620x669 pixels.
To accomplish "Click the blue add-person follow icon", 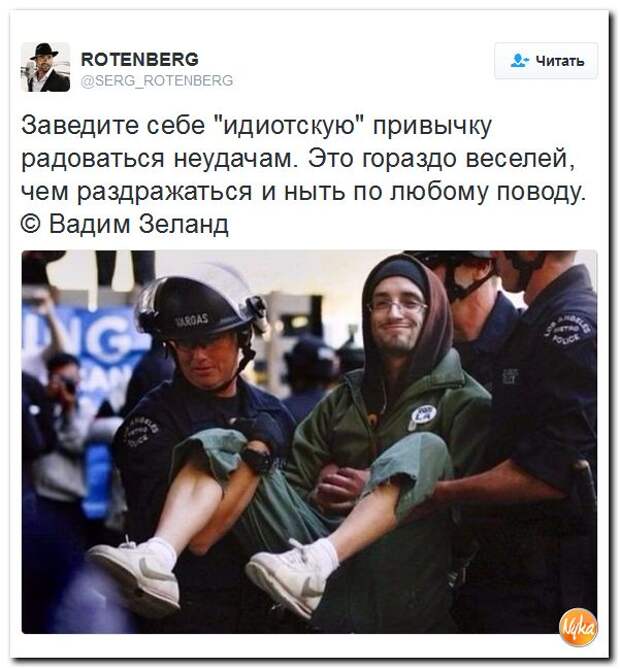I will (x=519, y=61).
